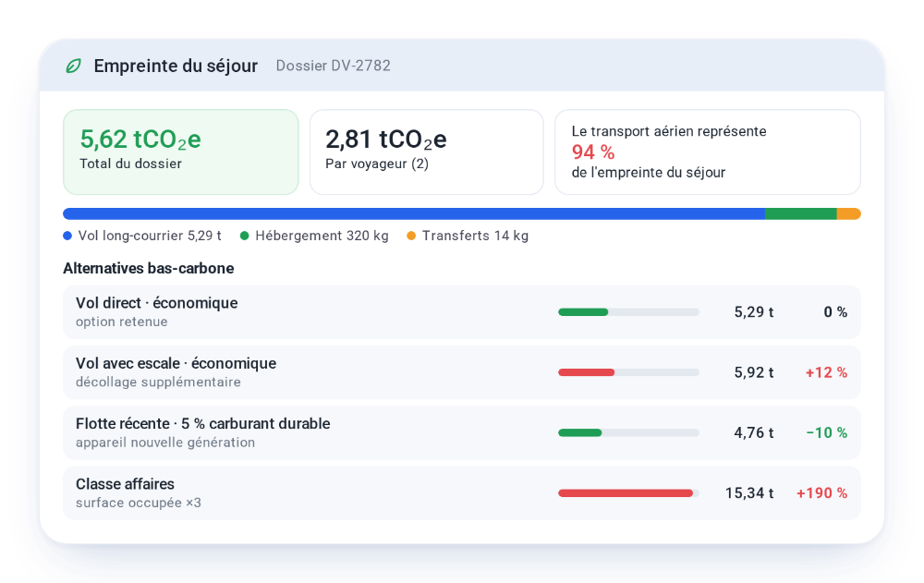This screenshot has width=924, height=583.
Task: Click the Classe affaires emissions bar
Action: coord(628,492)
